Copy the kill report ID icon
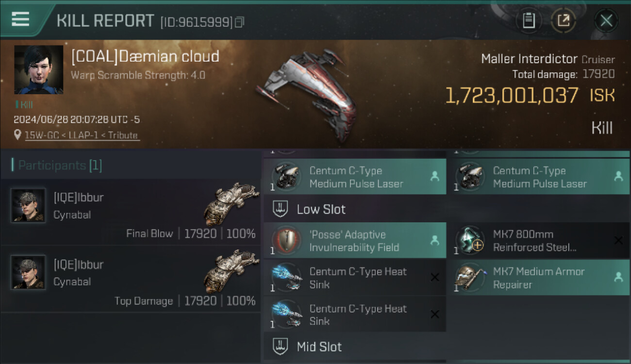Screen dimensions: 631x364 [239, 22]
